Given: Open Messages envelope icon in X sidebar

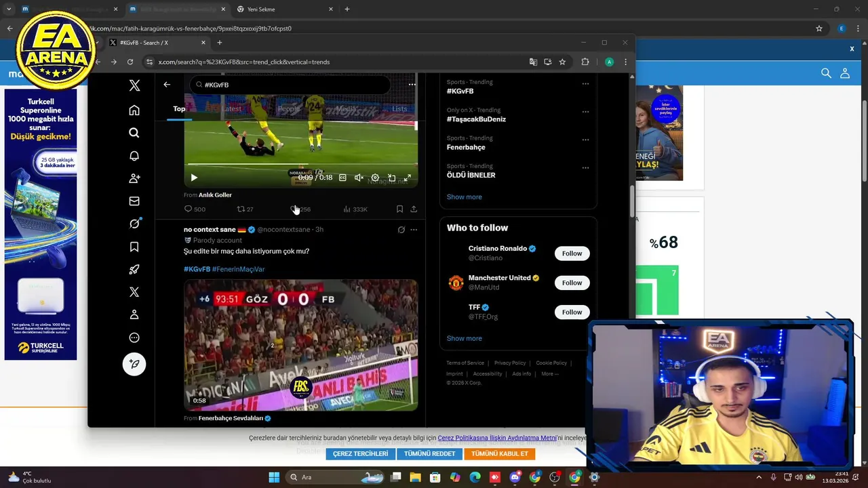Looking at the screenshot, I should (134, 201).
